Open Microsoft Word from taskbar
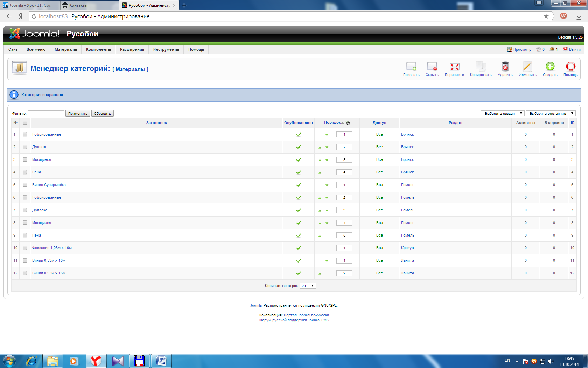 coord(161,361)
